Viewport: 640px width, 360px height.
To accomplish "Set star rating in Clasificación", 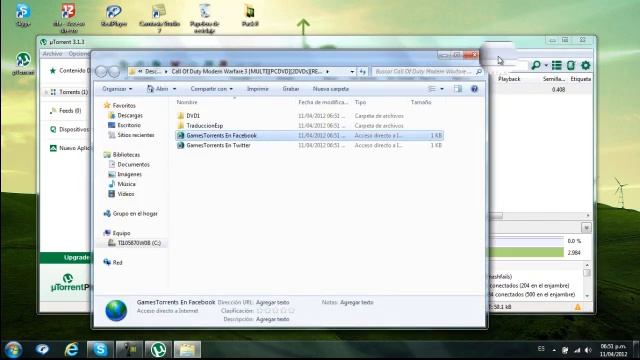I will 275,311.
